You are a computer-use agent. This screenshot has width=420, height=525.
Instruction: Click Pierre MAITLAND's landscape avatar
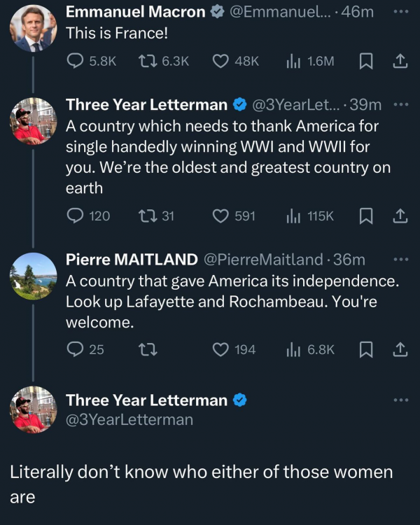click(33, 276)
